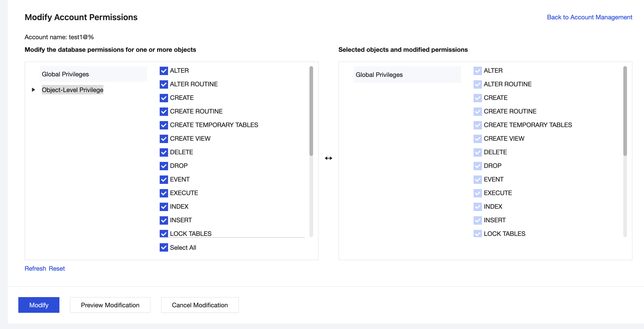Image resolution: width=644 pixels, height=329 pixels.
Task: Click the Reset link
Action: (57, 269)
